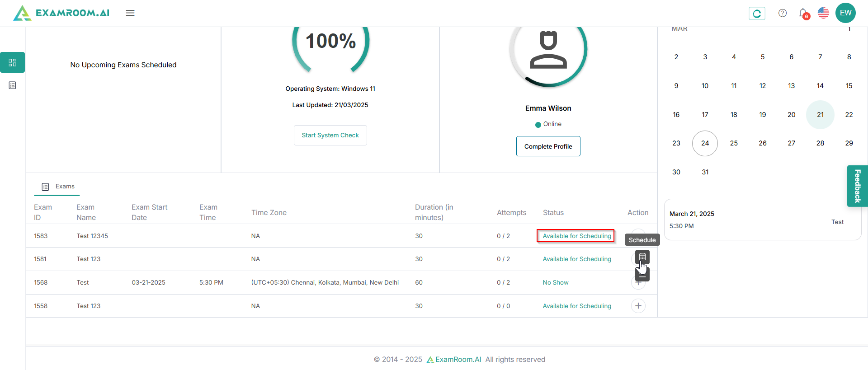Choose calendar date 29

click(849, 143)
